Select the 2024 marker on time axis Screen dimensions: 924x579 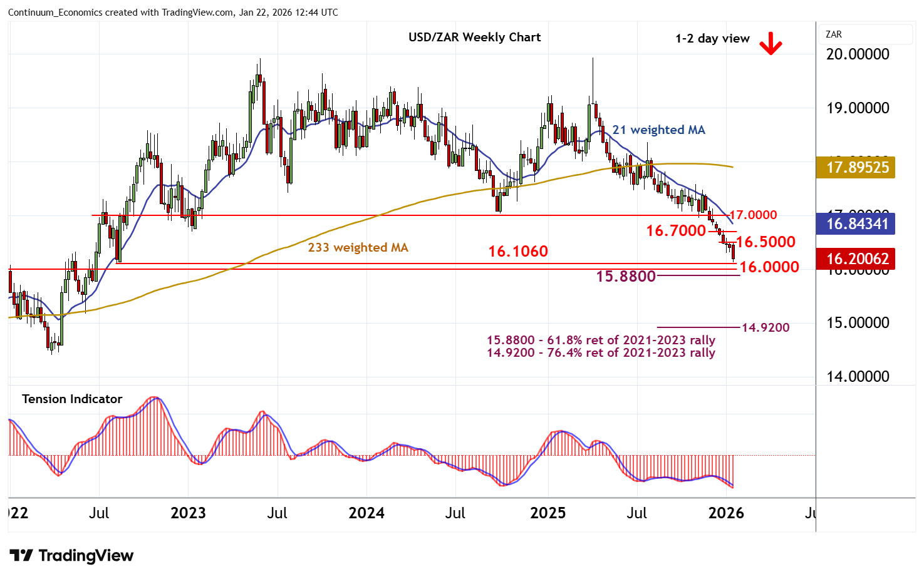[366, 513]
